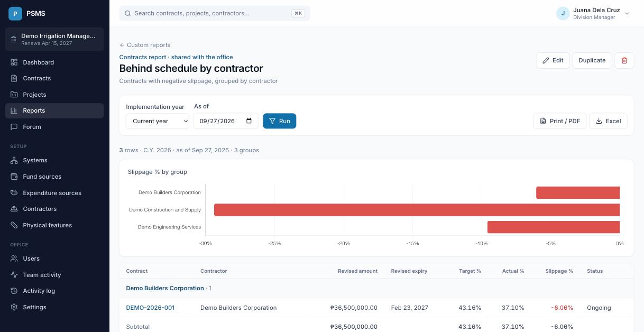This screenshot has height=332, width=644.
Task: Click the Demo Builders Corporation slippage bar
Action: click(578, 192)
